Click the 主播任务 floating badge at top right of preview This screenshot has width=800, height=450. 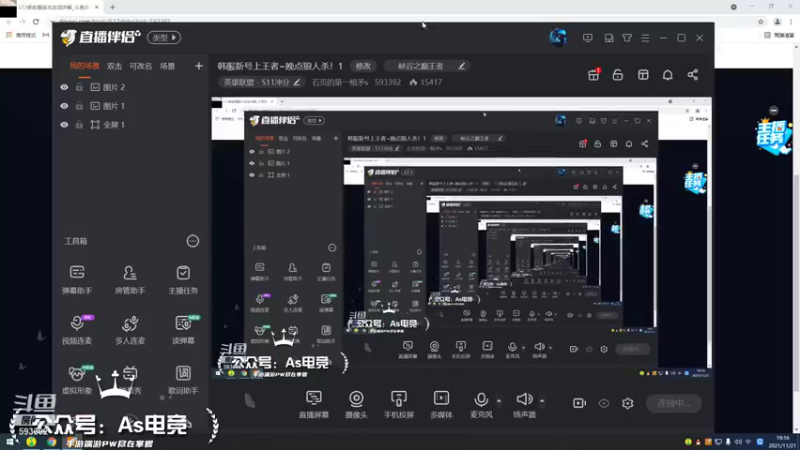coord(773,136)
